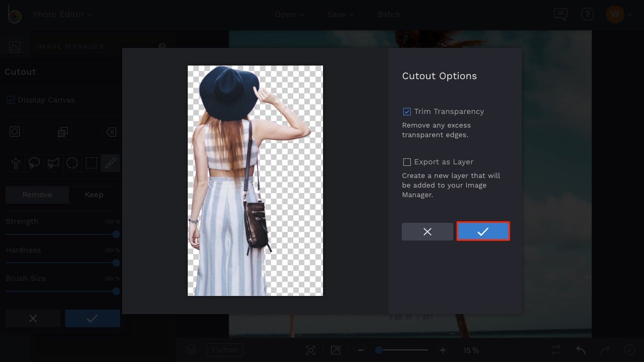Open the Photo Editor switcher dropdown
The height and width of the screenshot is (362, 644).
[62, 14]
